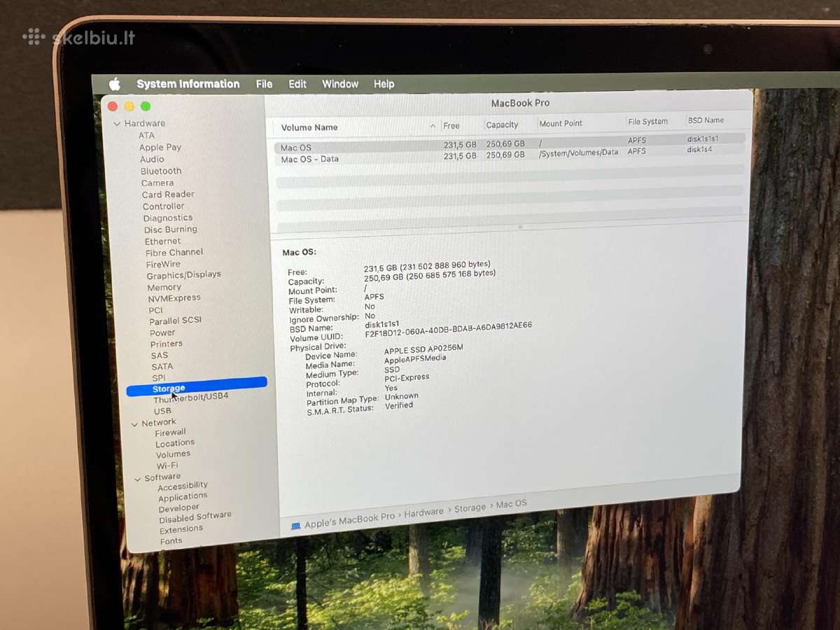
Task: Select SATA in the sidebar
Action: pos(162,367)
